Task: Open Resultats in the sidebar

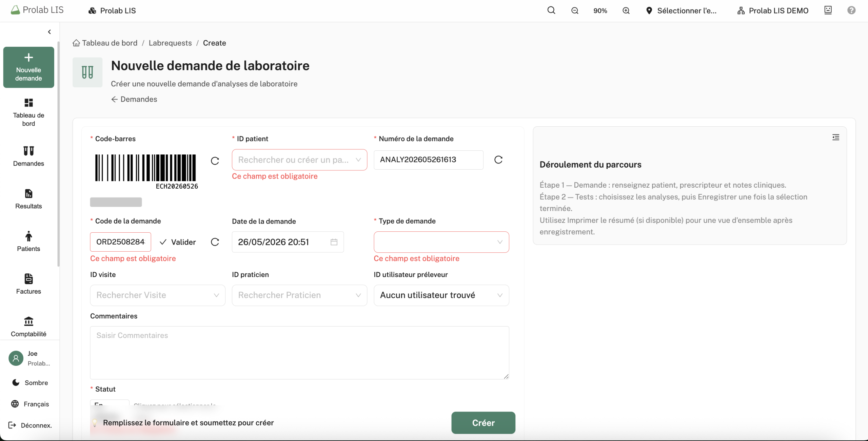Action: click(28, 199)
